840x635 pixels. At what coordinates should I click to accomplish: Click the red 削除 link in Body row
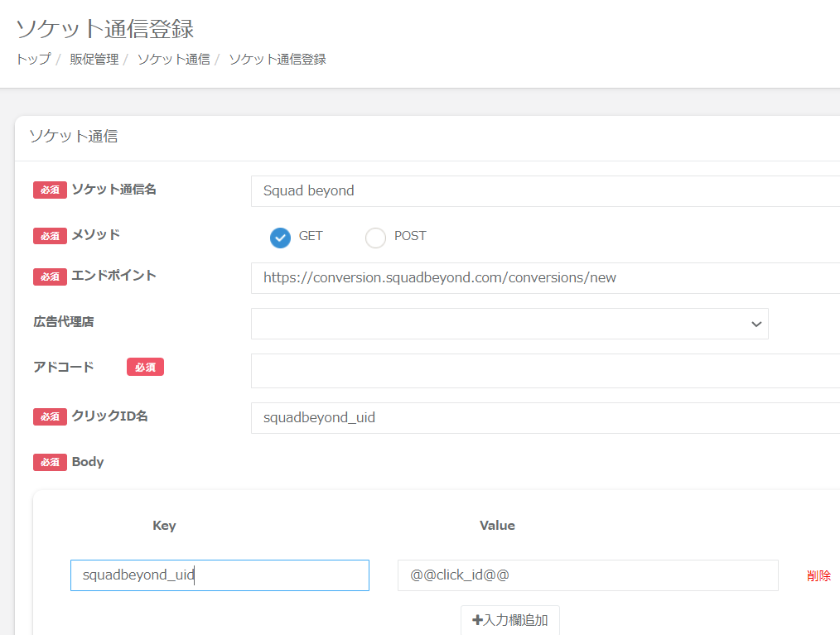coord(818,575)
